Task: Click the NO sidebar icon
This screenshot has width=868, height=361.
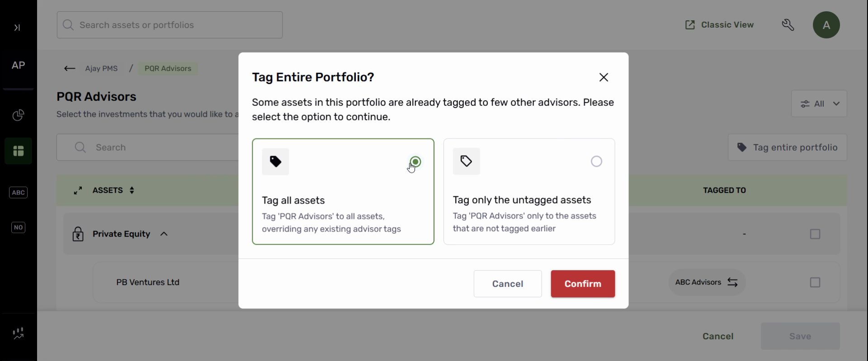Action: tap(18, 228)
